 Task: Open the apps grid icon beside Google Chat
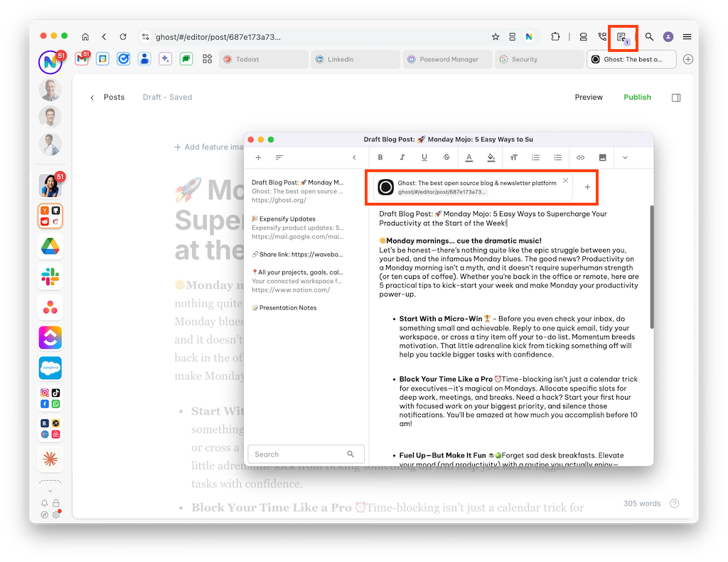(x=207, y=59)
